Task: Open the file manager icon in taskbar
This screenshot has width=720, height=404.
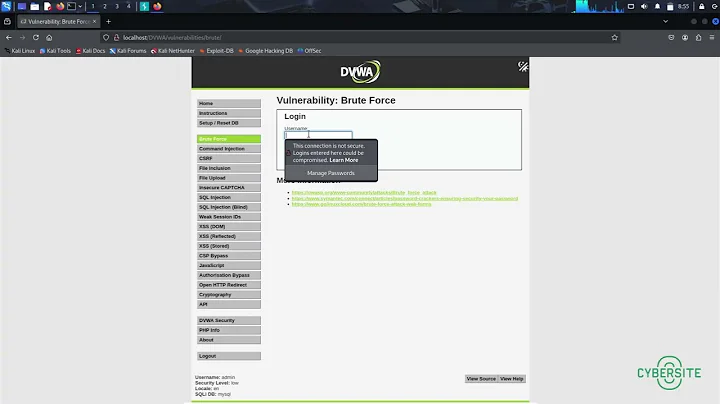Action: [34, 6]
